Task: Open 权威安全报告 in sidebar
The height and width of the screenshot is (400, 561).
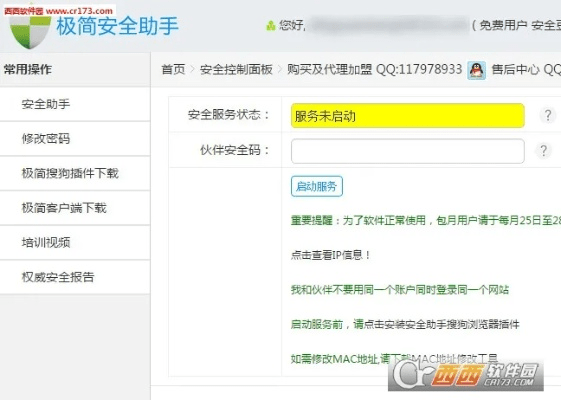Action: coord(75,277)
